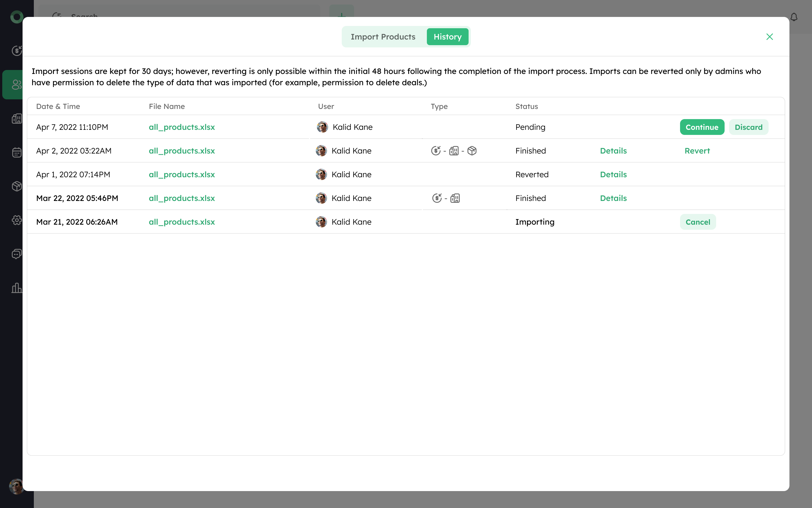Click the companies type icon in Mar 22 row
This screenshot has height=508, width=812.
[x=455, y=198]
